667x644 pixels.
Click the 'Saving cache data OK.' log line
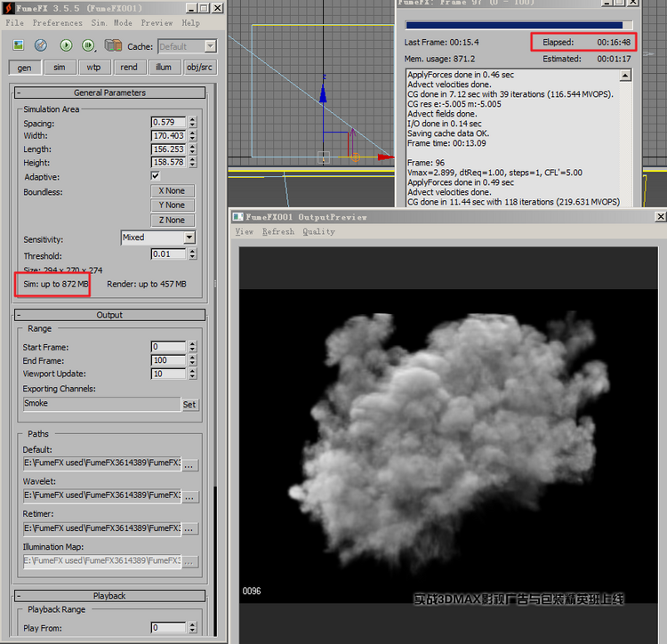(448, 133)
